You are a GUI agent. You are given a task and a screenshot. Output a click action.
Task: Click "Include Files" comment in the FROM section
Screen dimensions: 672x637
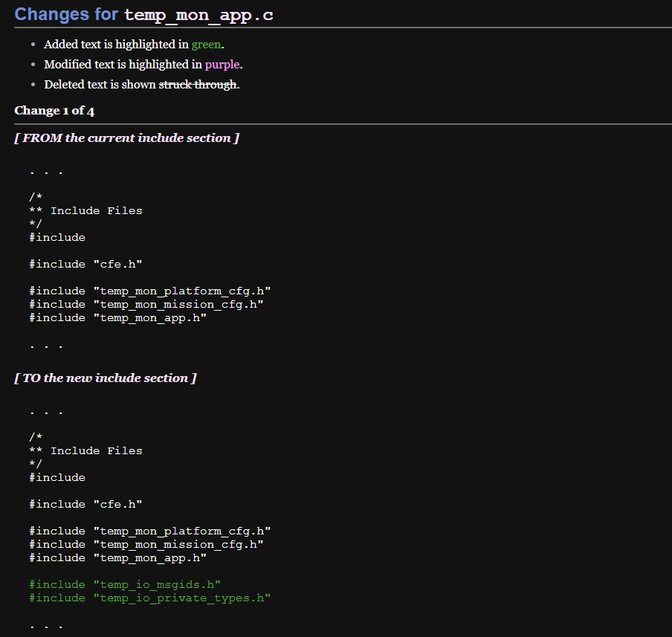(95, 211)
